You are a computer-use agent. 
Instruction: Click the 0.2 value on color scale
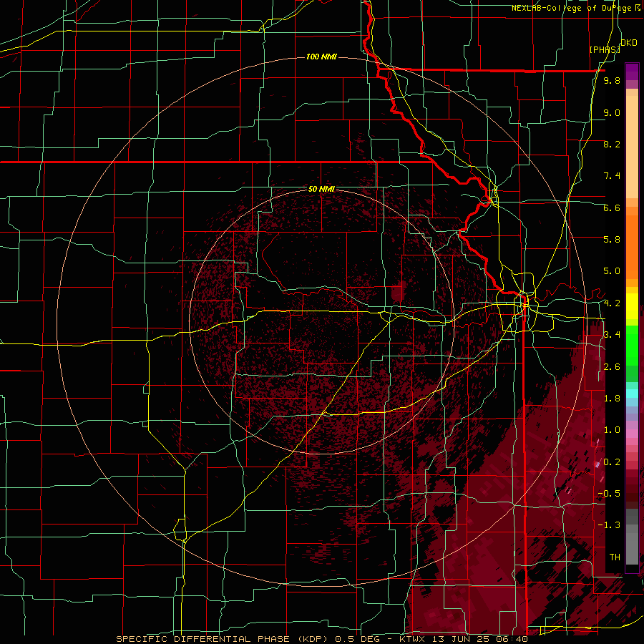pyautogui.click(x=612, y=462)
